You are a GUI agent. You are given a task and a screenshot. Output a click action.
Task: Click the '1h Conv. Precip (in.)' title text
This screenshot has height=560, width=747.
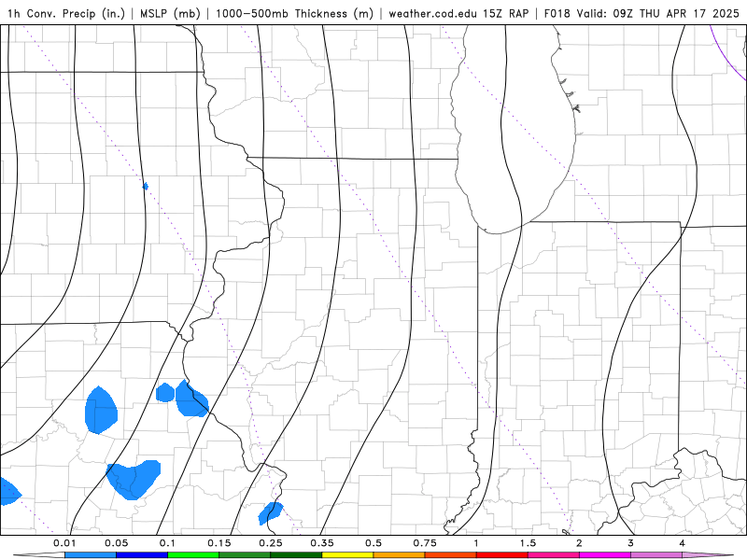(66, 13)
